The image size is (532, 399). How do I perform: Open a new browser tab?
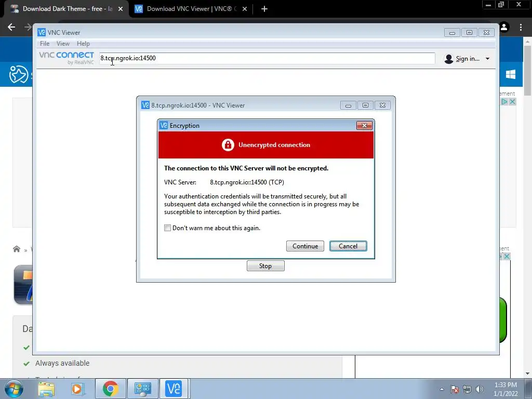click(x=264, y=9)
